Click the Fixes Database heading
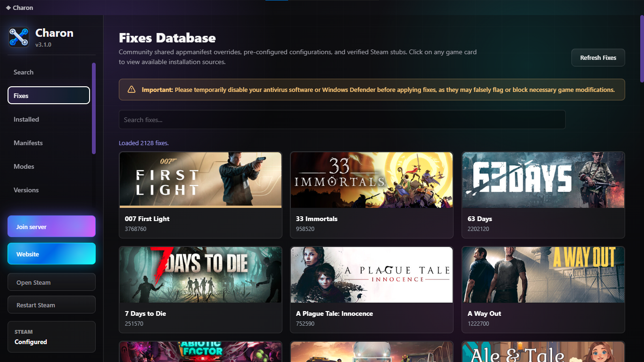This screenshot has height=362, width=644. [167, 38]
